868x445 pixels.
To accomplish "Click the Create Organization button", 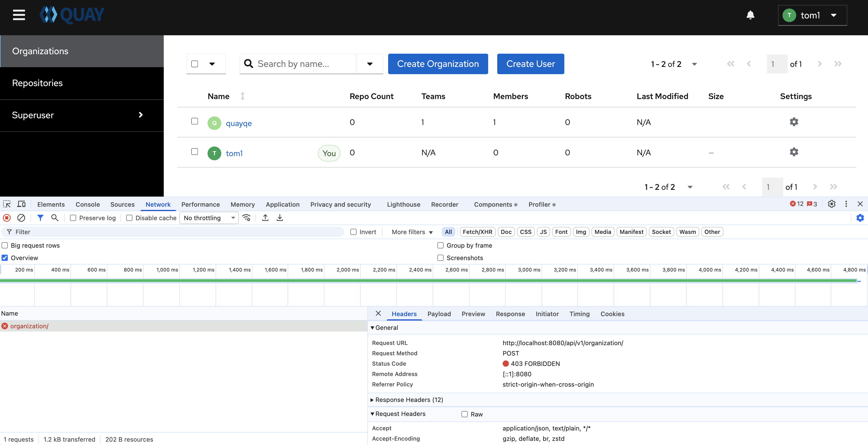I will (438, 64).
